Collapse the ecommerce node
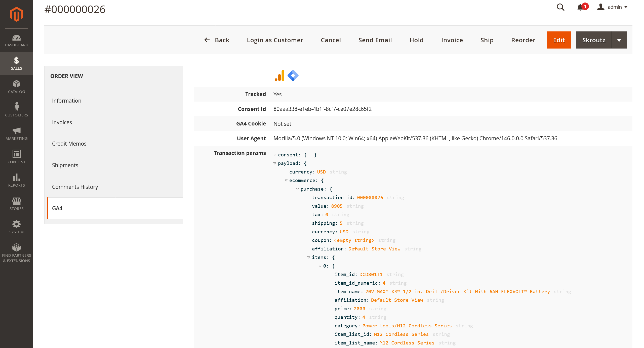This screenshot has width=644, height=348. pos(286,181)
